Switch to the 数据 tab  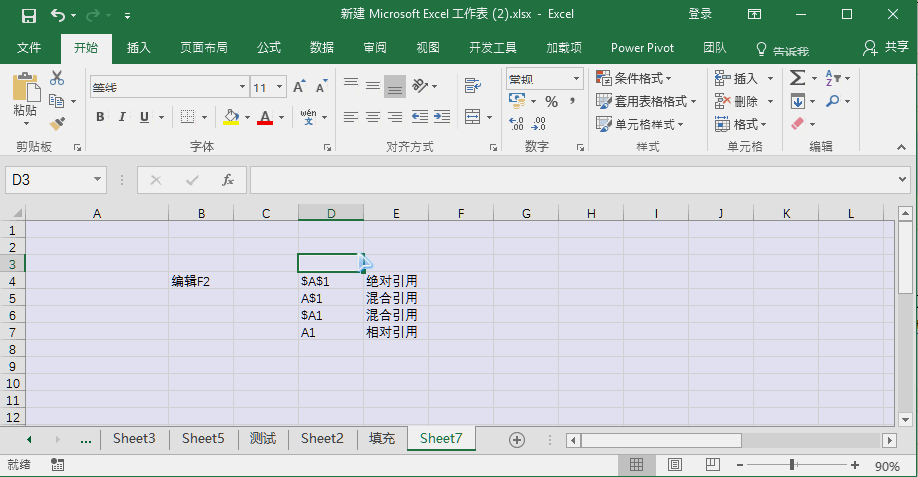click(x=322, y=48)
